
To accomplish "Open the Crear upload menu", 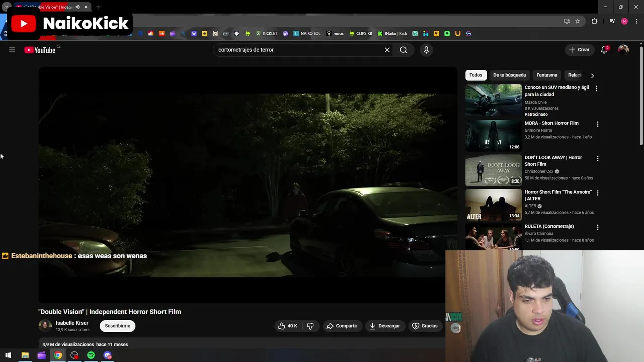I will point(579,50).
